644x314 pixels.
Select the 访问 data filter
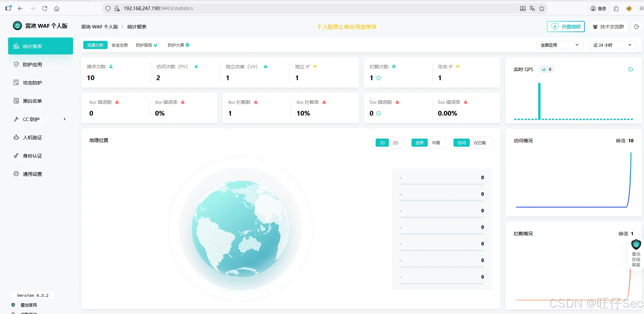462,143
